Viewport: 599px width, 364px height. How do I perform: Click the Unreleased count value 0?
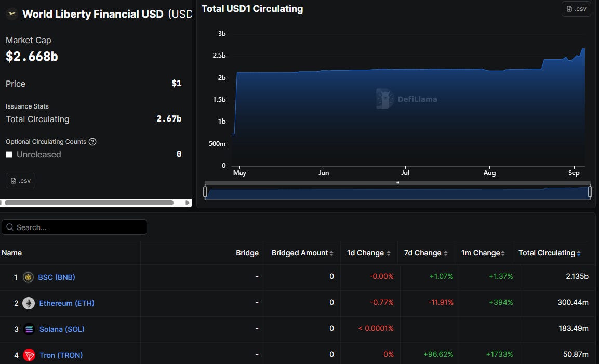pos(179,154)
